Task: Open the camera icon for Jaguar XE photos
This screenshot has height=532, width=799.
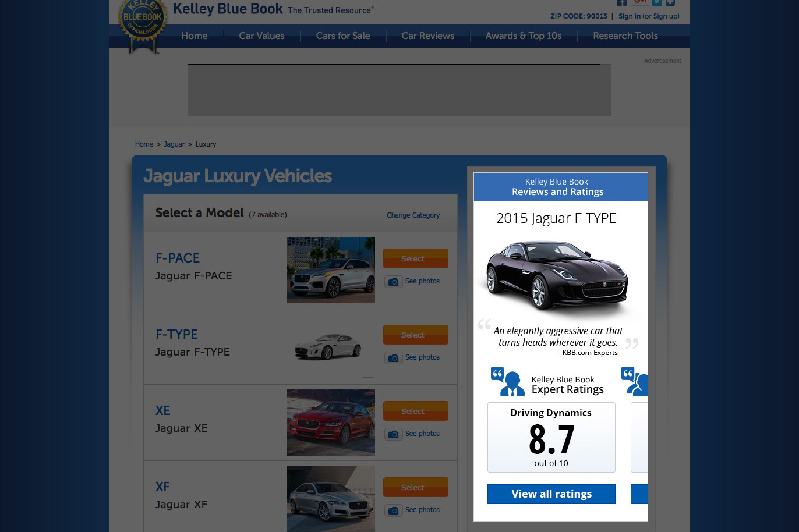Action: click(x=394, y=434)
